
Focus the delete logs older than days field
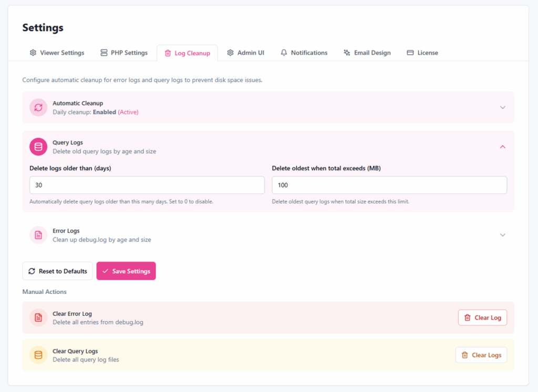click(147, 185)
